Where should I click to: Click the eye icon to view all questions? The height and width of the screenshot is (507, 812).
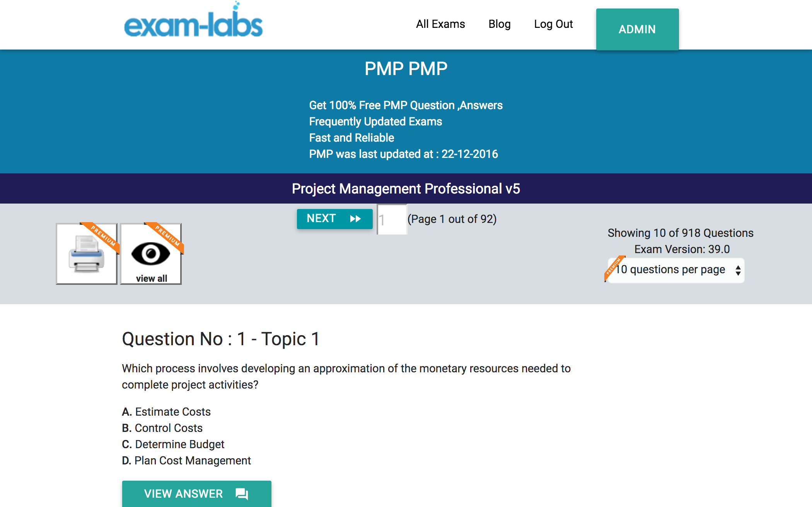pos(150,251)
